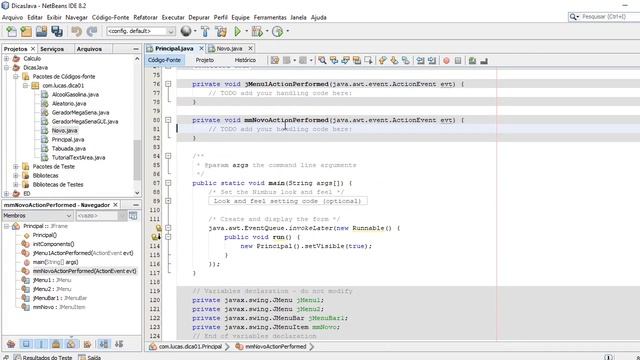The image size is (640, 360).
Task: Collapse code fold at line 80
Action: tap(168, 120)
